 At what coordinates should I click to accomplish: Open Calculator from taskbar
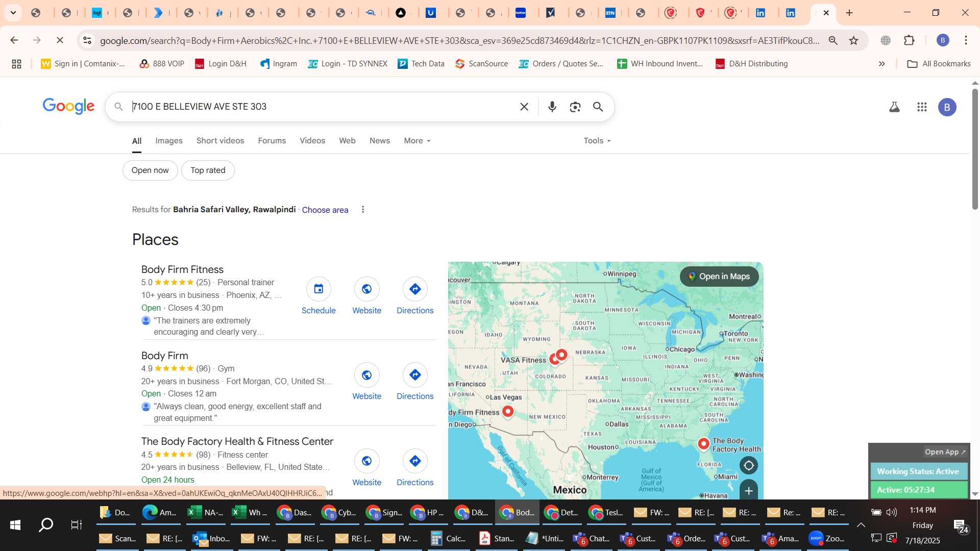click(x=448, y=539)
